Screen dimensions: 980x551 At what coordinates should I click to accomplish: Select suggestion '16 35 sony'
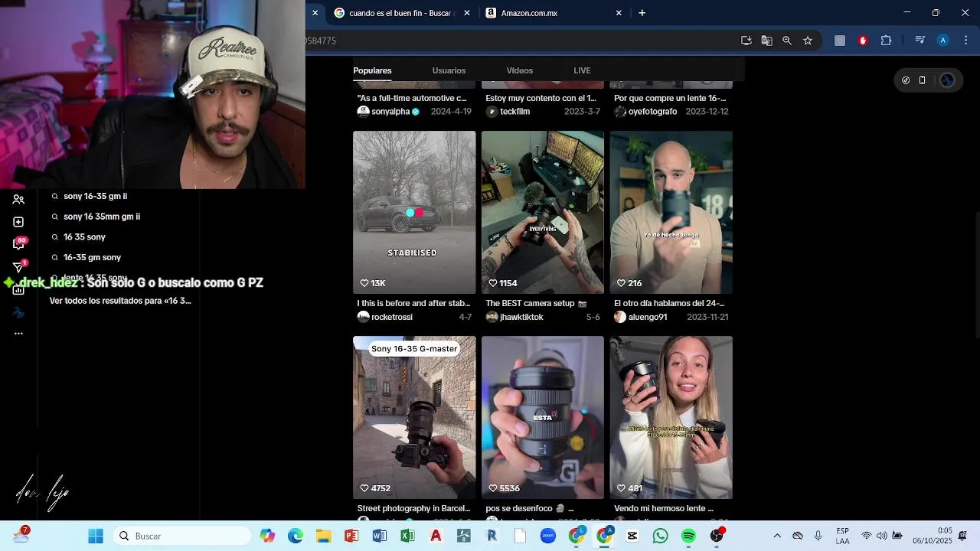click(84, 237)
